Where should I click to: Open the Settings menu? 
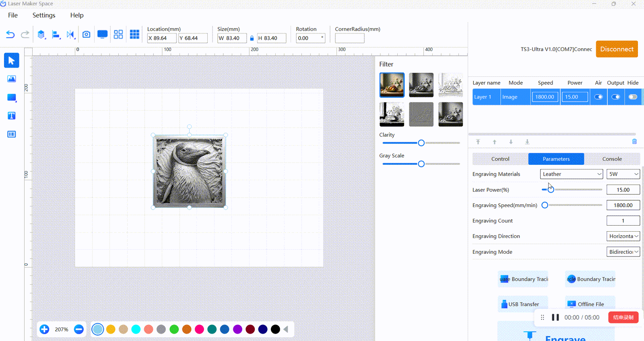pos(44,15)
